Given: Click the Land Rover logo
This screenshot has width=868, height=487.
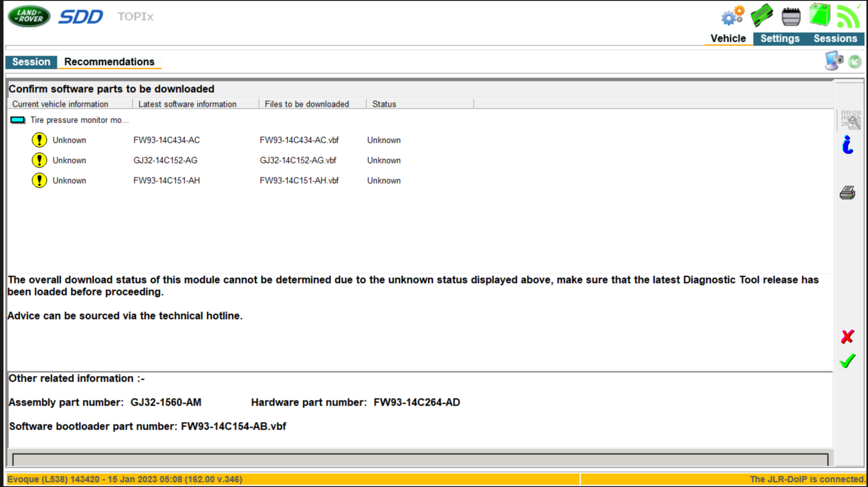Looking at the screenshot, I should pos(29,16).
